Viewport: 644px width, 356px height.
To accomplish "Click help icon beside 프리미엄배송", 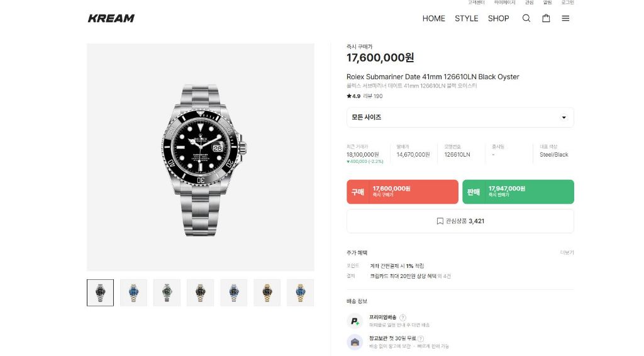I will point(403,318).
